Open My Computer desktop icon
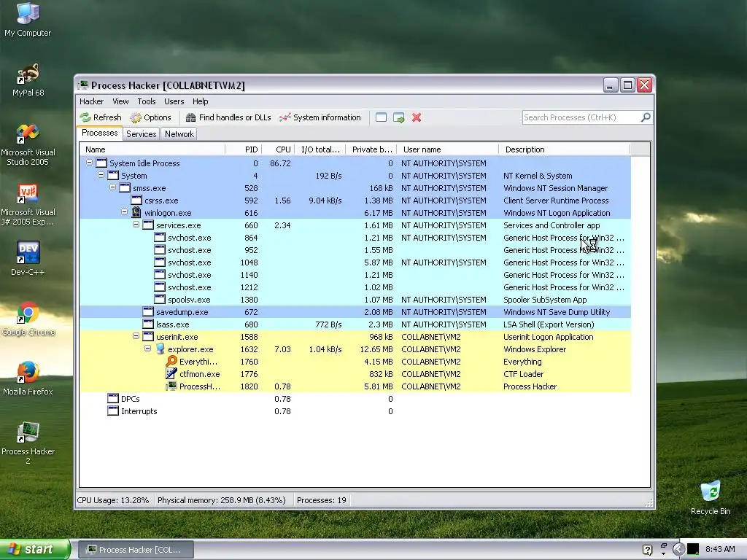This screenshot has width=747, height=560. click(28, 20)
